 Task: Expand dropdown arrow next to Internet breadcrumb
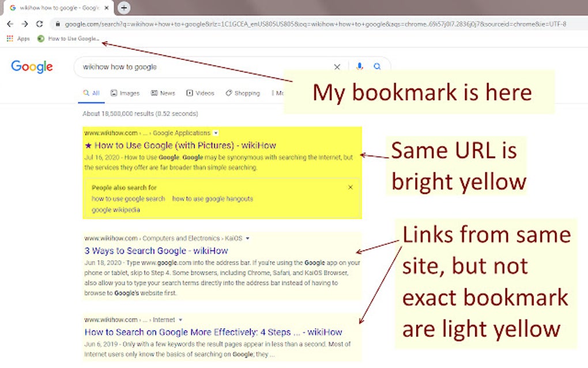tap(180, 320)
